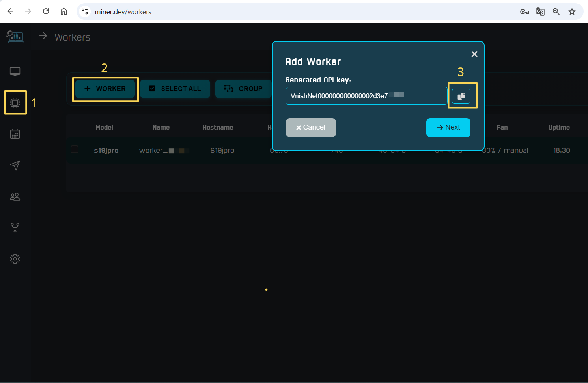Open the paper plane sidebar icon

(15, 165)
